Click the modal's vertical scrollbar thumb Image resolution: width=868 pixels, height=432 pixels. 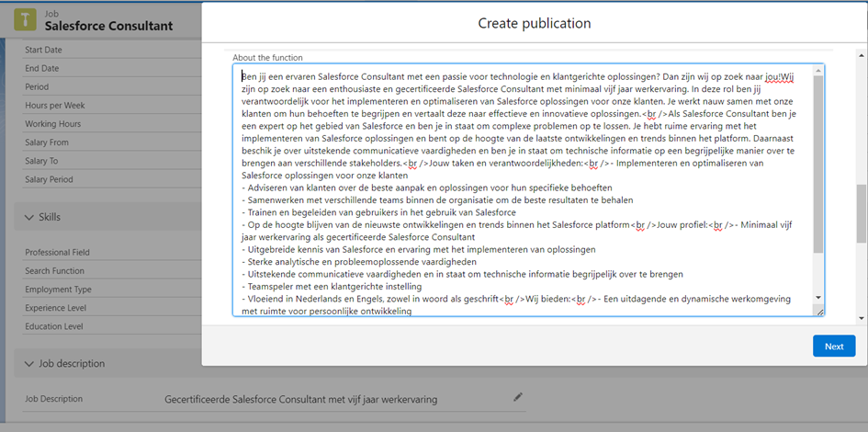coord(861,213)
